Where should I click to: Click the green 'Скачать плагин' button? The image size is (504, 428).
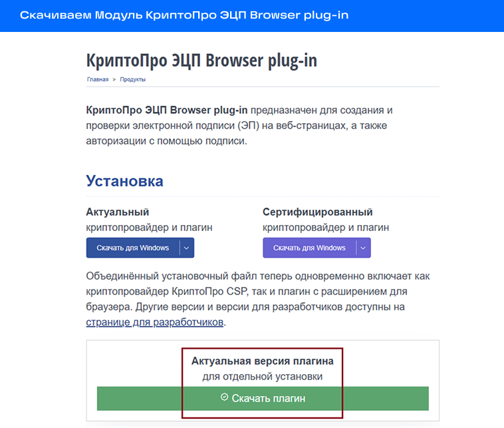(263, 399)
